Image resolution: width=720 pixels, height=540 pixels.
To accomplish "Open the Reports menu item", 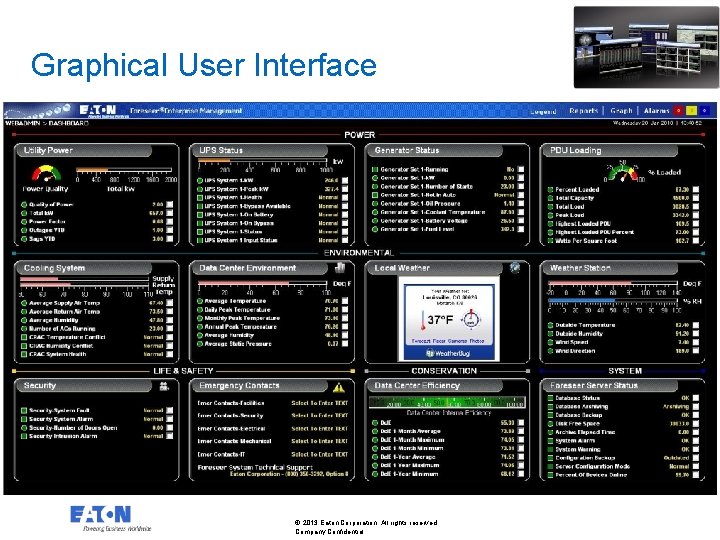I will [x=584, y=111].
